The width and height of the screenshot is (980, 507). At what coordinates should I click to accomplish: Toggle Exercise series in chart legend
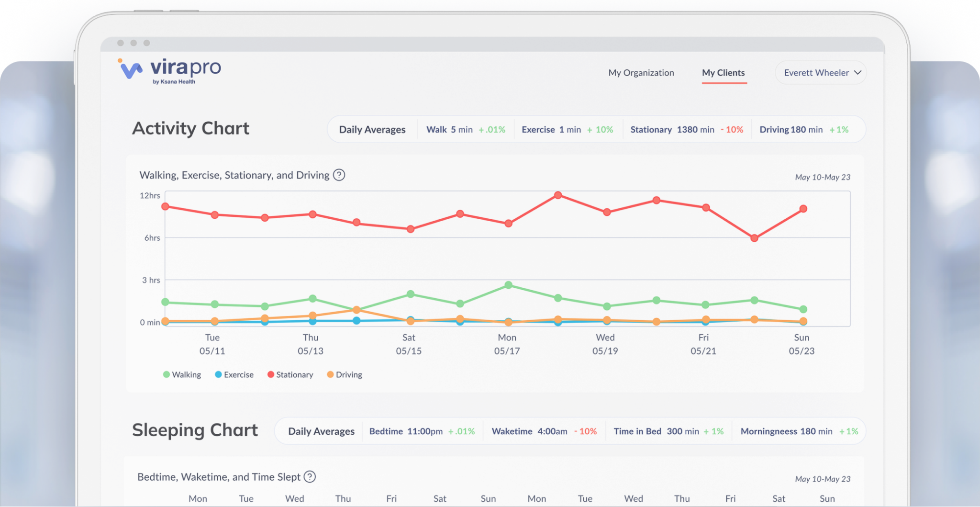234,374
